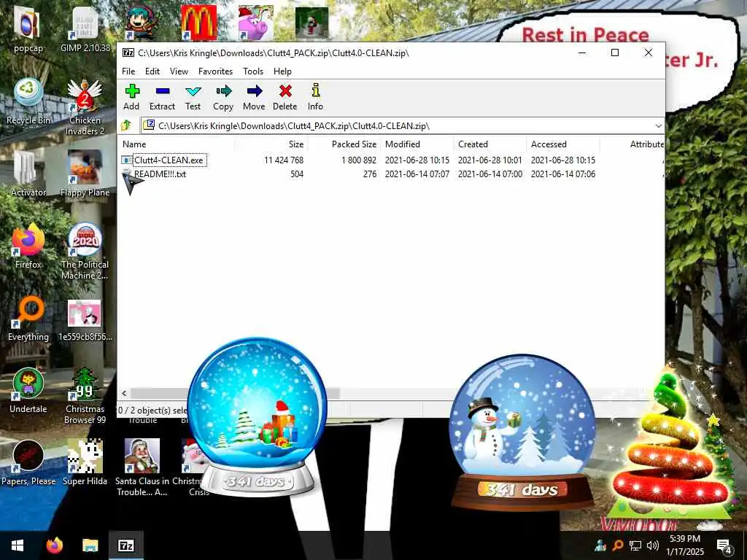Open the Help menu
This screenshot has height=560, width=747.
point(282,71)
